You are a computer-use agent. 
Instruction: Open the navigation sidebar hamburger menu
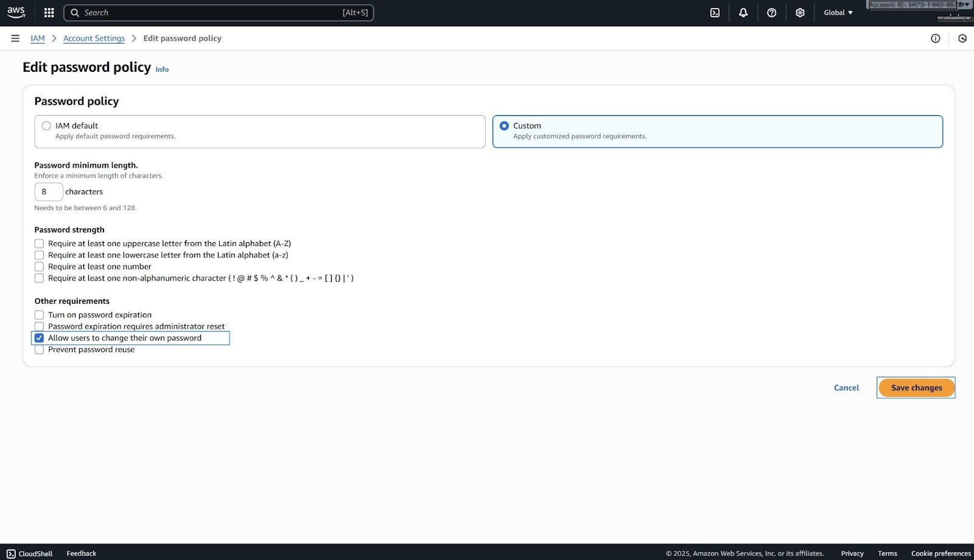tap(15, 38)
